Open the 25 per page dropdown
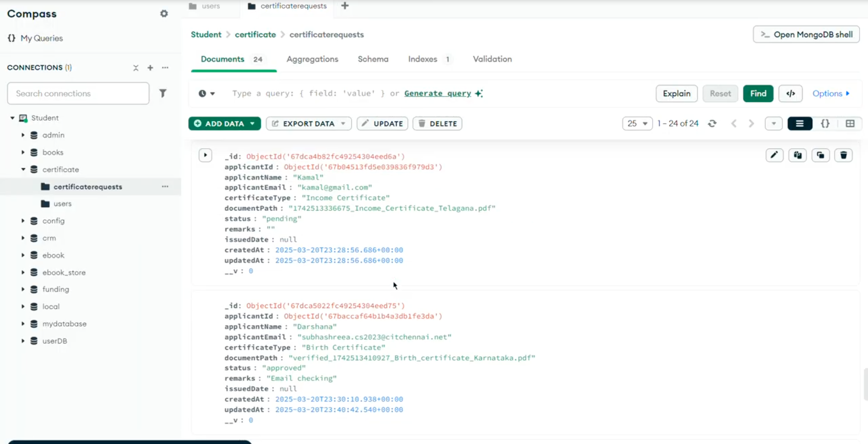 tap(637, 124)
